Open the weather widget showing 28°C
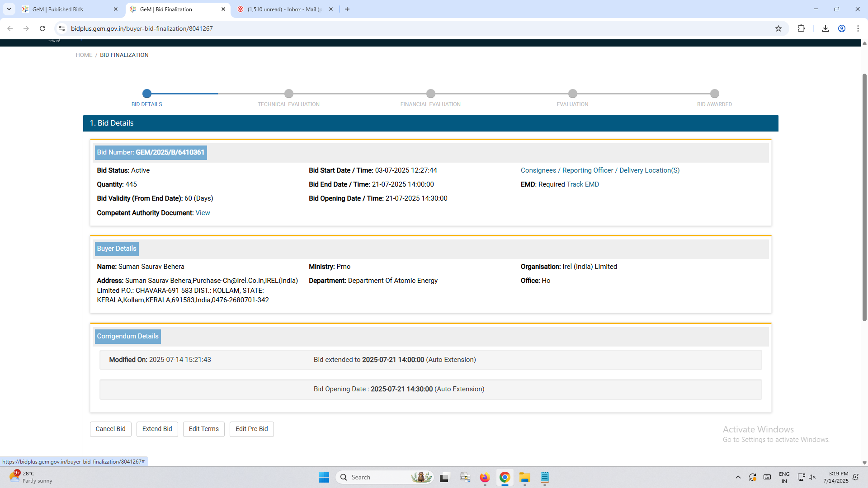 (x=31, y=477)
